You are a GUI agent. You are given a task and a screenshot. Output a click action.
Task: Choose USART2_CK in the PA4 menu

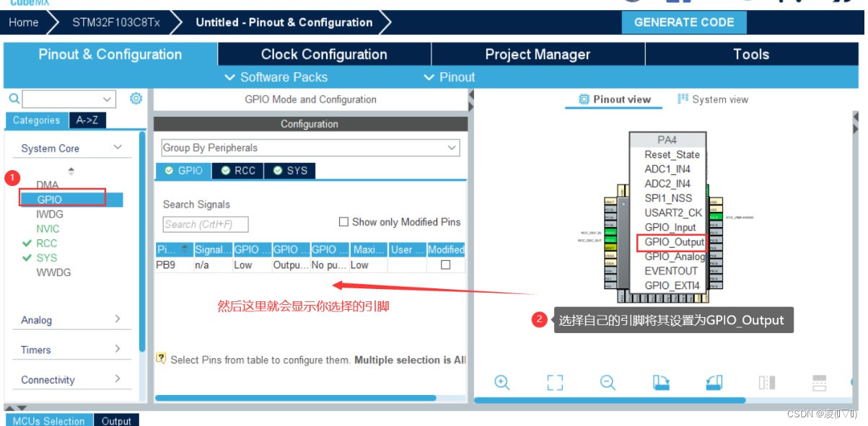click(x=673, y=213)
